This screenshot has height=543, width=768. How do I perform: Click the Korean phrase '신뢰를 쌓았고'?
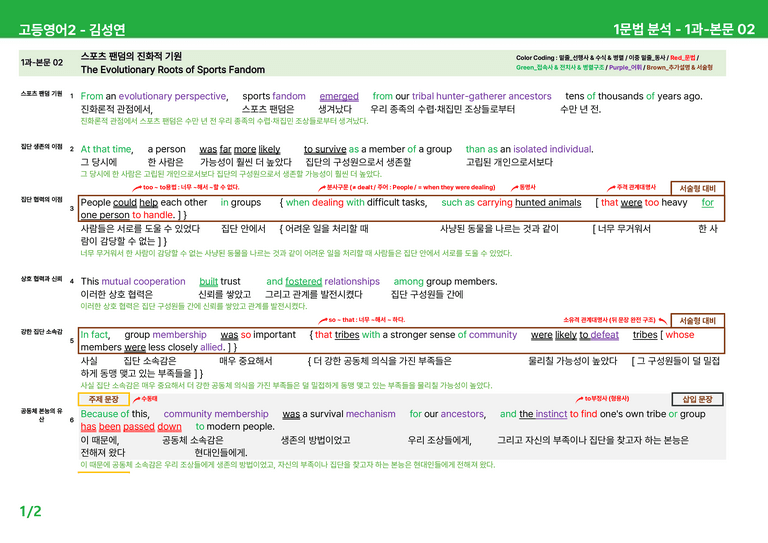click(x=224, y=294)
